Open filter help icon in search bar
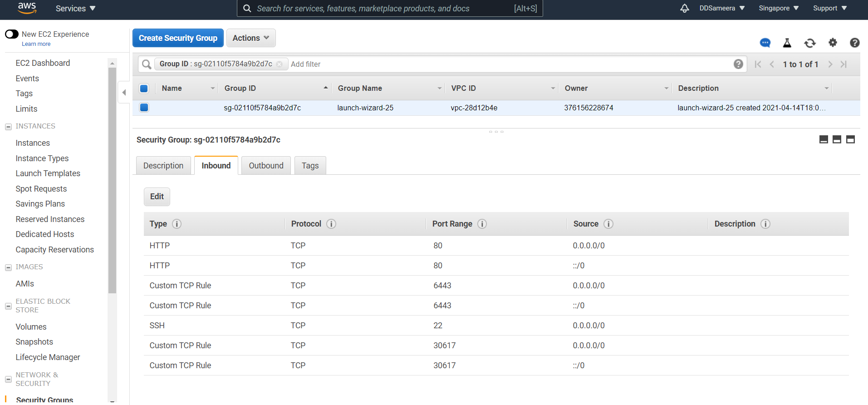This screenshot has width=868, height=405. 738,64
